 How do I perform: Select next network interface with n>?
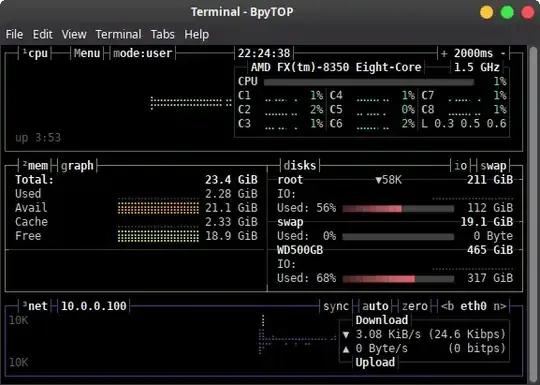[x=500, y=306]
